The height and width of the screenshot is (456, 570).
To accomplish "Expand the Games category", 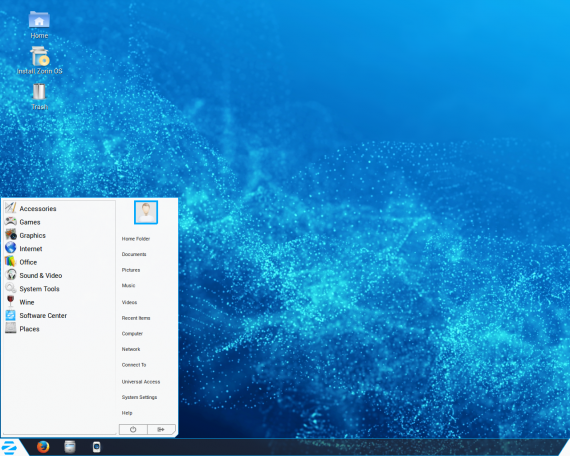I will [23, 222].
